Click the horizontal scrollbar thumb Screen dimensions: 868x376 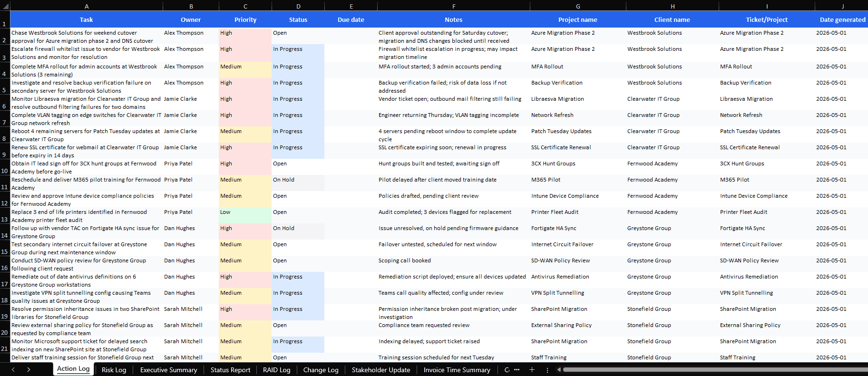(x=716, y=369)
